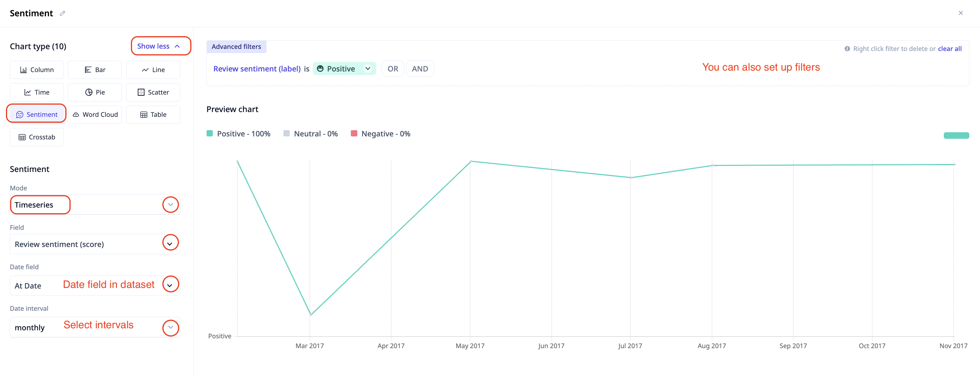Screen dimensions: 980x376
Task: Click the pencil icon to rename Sentiment
Action: point(62,13)
